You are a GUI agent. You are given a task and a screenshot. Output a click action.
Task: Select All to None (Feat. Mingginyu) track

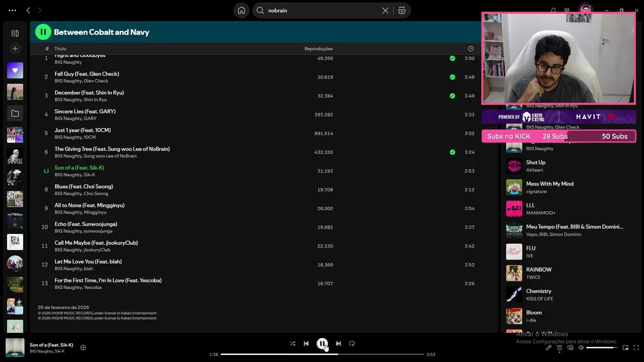pyautogui.click(x=90, y=205)
